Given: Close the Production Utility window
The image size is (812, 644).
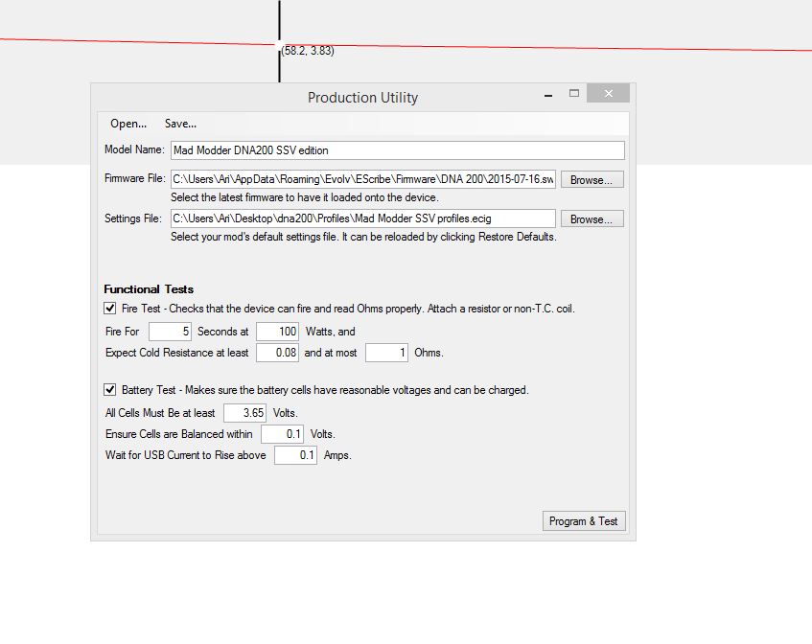Looking at the screenshot, I should pyautogui.click(x=609, y=93).
